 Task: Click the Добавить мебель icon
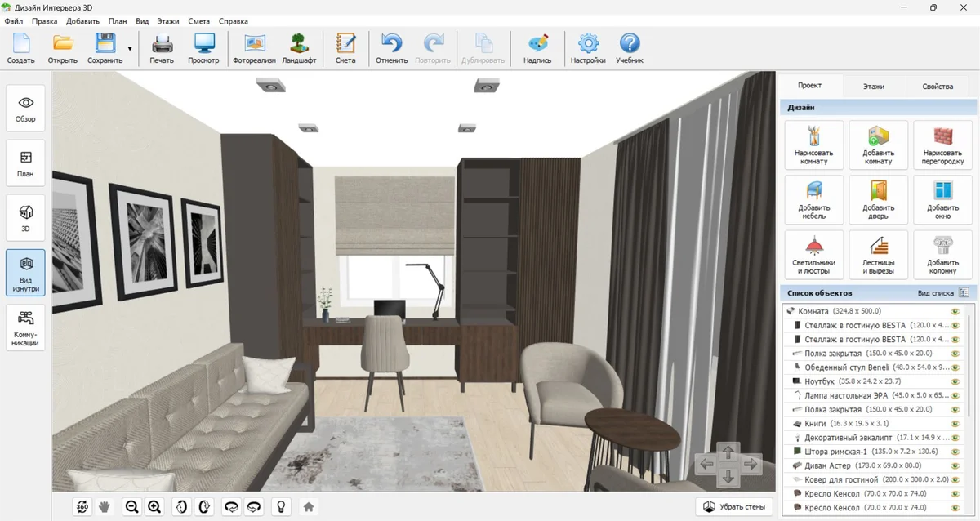pos(813,200)
